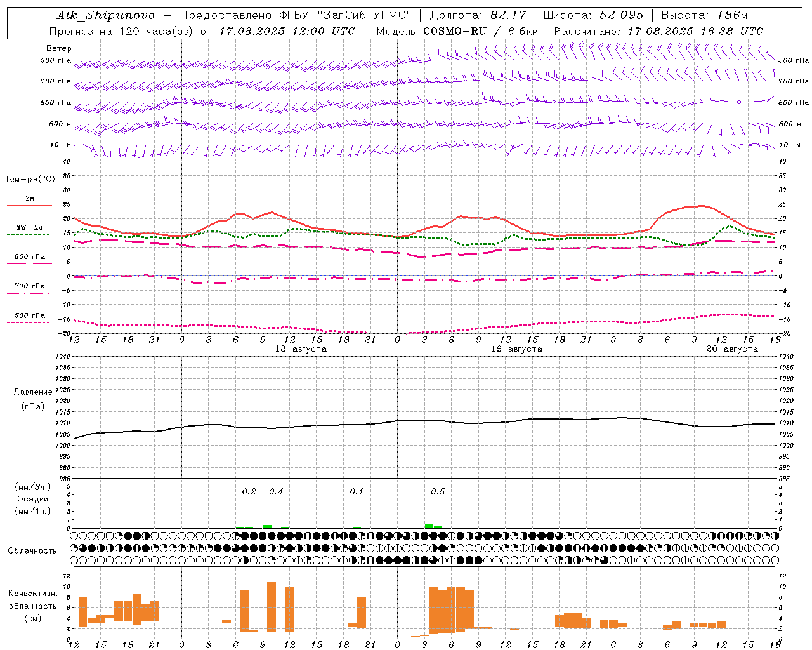Click the forecast start time 17.08.2025 12:00 UTC
The width and height of the screenshot is (812, 650).
287,31
